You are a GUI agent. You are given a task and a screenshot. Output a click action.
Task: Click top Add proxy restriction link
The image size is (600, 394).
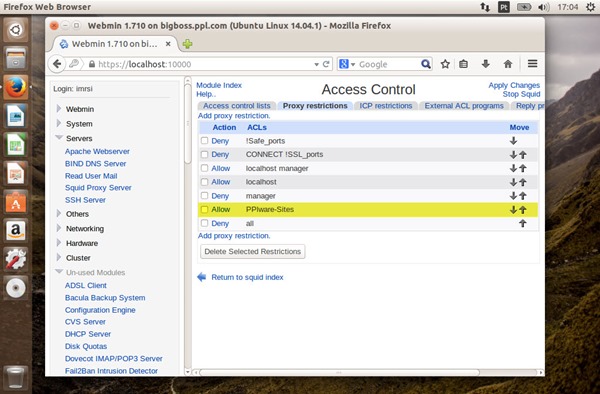234,116
